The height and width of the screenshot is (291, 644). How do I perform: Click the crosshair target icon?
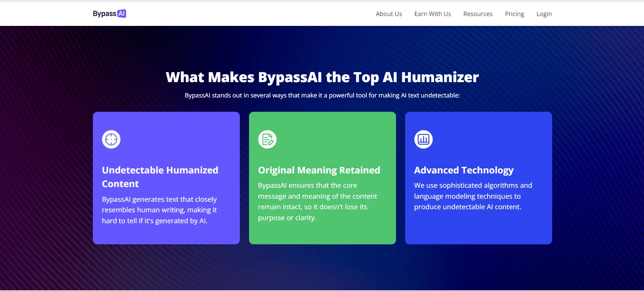tap(111, 139)
